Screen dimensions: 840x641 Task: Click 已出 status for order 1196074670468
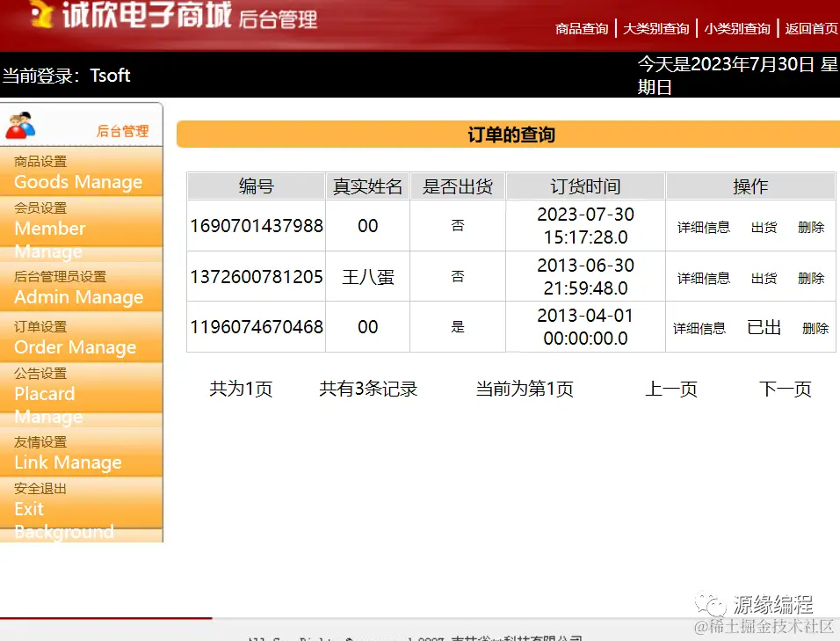(x=764, y=327)
